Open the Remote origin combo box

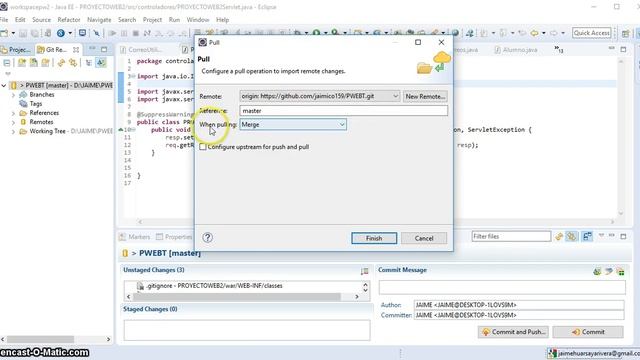coord(320,96)
